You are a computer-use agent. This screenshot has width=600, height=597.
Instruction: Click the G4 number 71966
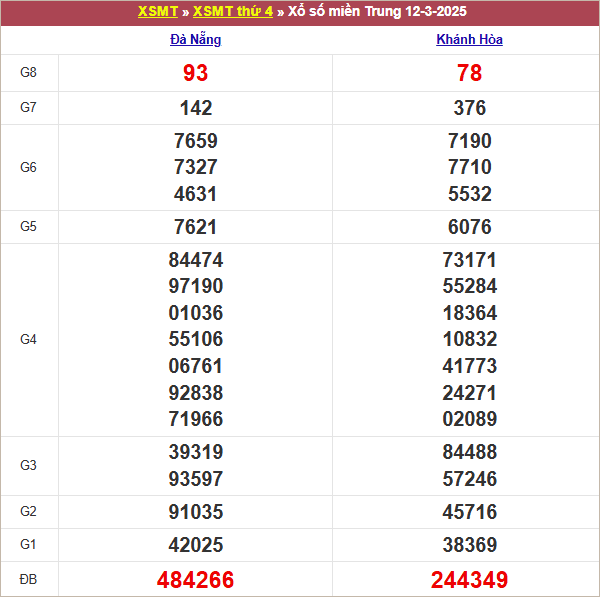[196, 419]
